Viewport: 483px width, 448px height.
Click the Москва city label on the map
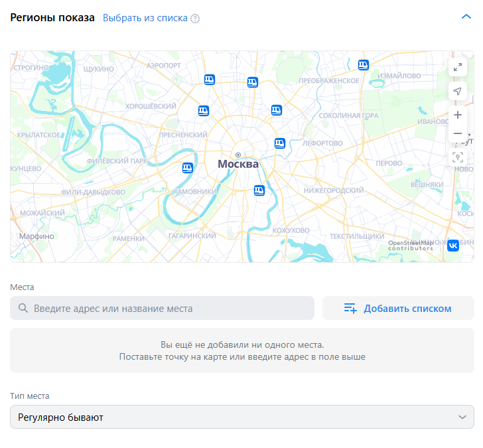tap(238, 164)
